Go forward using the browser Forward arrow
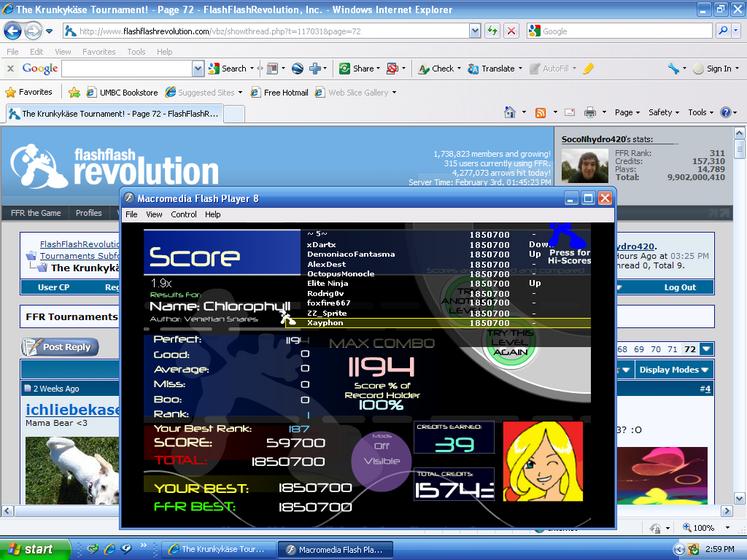747x560 pixels. tap(32, 31)
